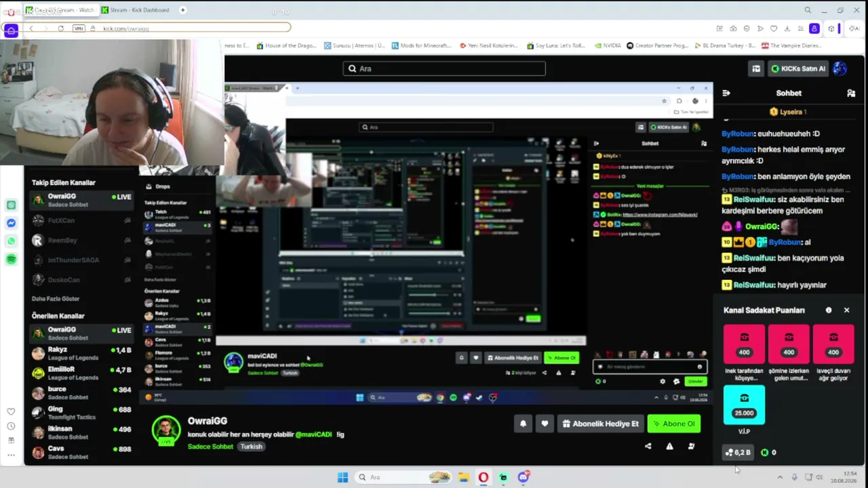Open File Explorer from the taskbar

tap(463, 477)
